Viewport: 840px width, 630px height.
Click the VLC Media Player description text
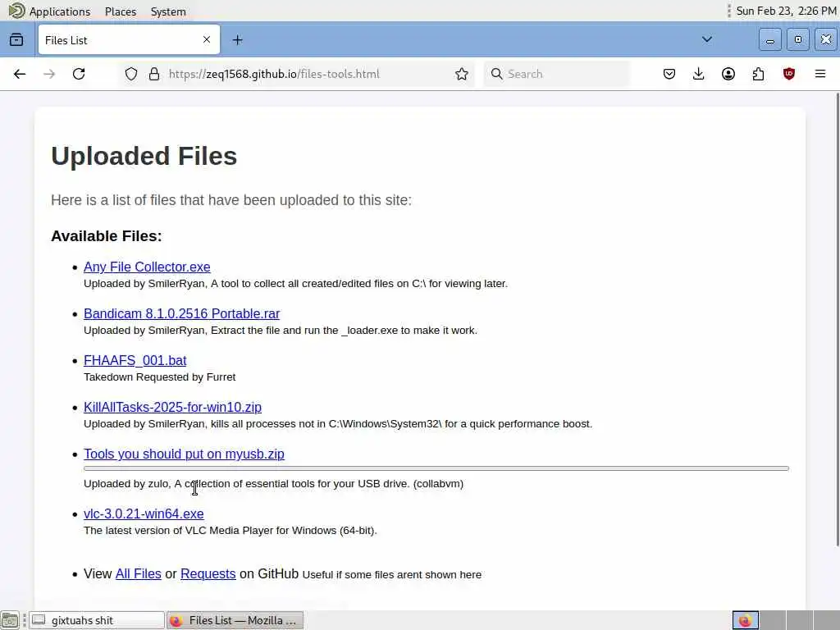coord(231,531)
